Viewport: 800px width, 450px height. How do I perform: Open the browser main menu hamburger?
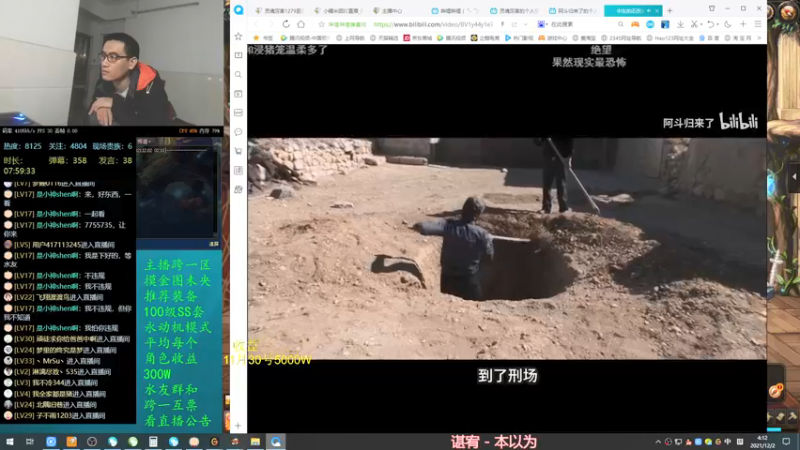(x=758, y=24)
